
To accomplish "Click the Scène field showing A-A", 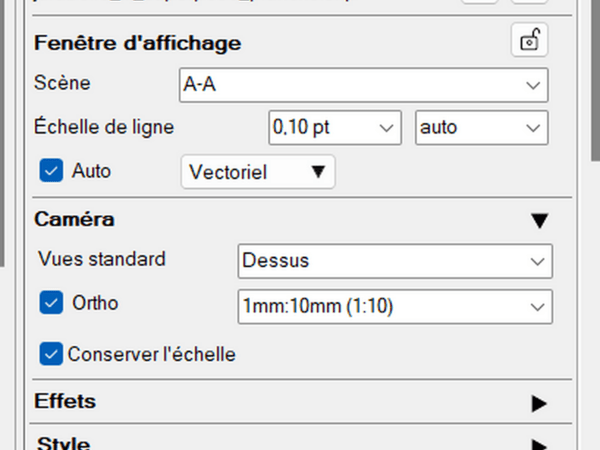I will [x=350, y=86].
